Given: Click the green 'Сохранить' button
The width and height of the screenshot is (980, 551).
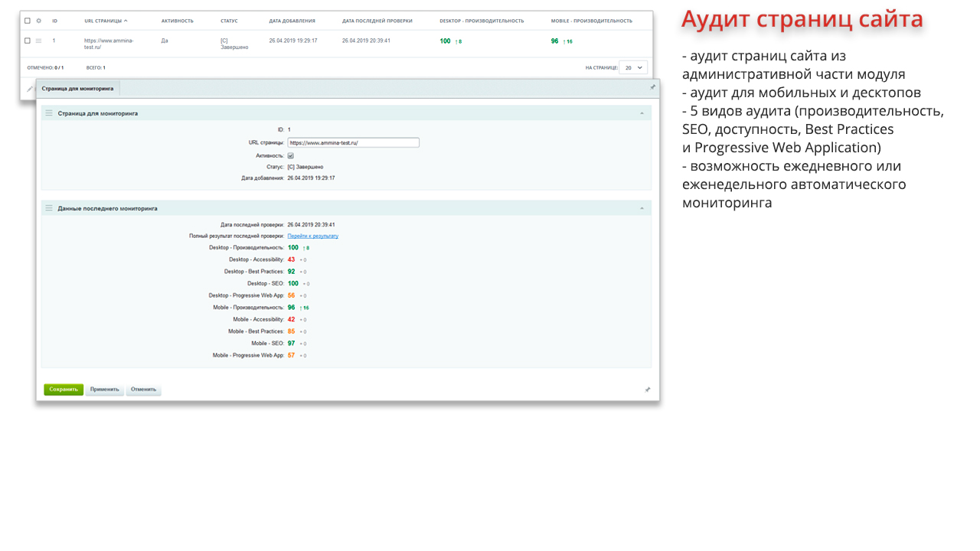Looking at the screenshot, I should [64, 390].
